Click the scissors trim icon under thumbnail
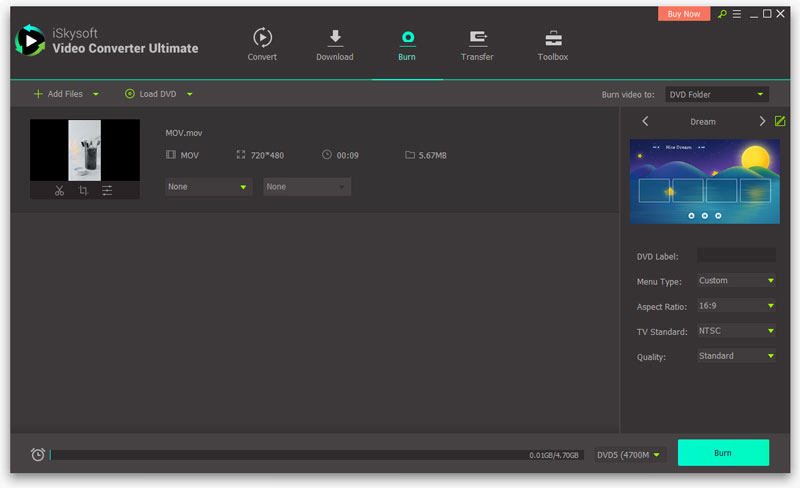 click(x=59, y=191)
